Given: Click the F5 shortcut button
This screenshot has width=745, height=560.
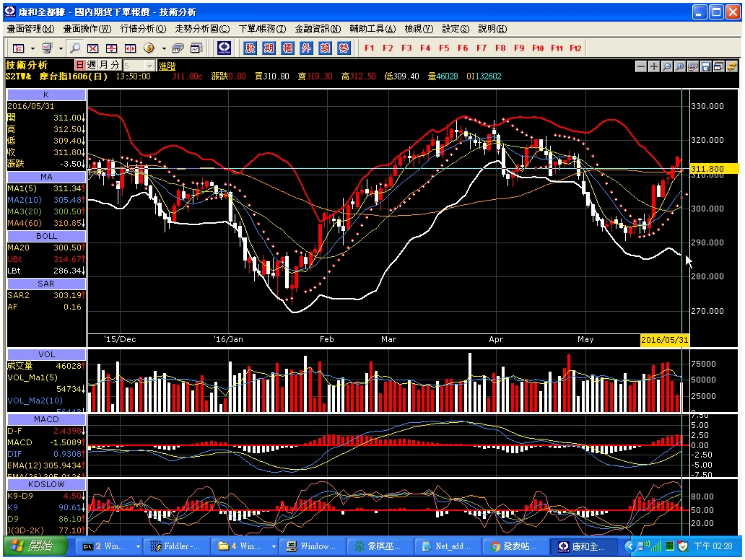Looking at the screenshot, I should (444, 48).
